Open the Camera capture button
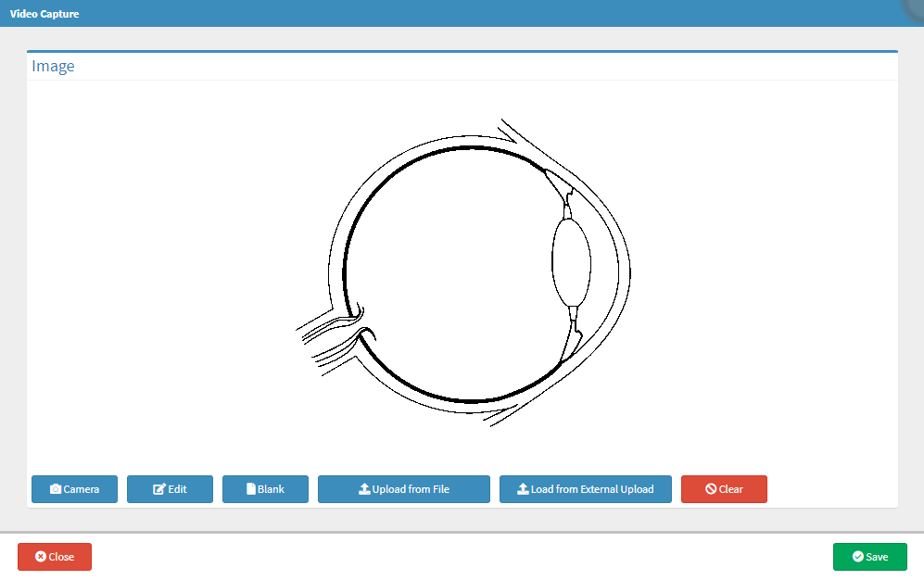 click(74, 488)
